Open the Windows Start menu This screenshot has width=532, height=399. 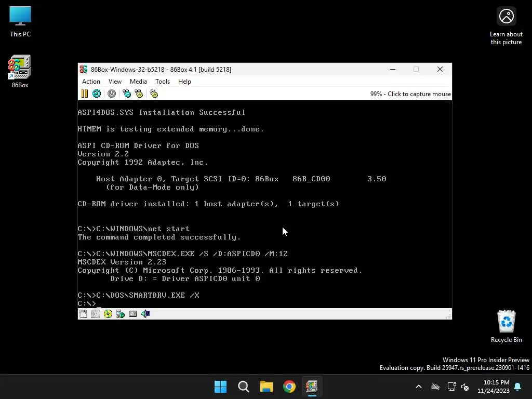[220, 387]
